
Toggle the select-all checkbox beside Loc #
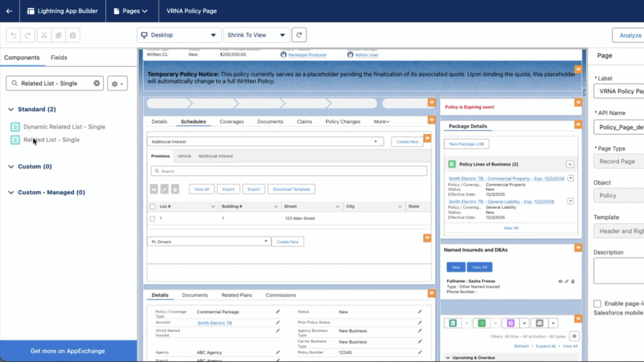point(153,206)
